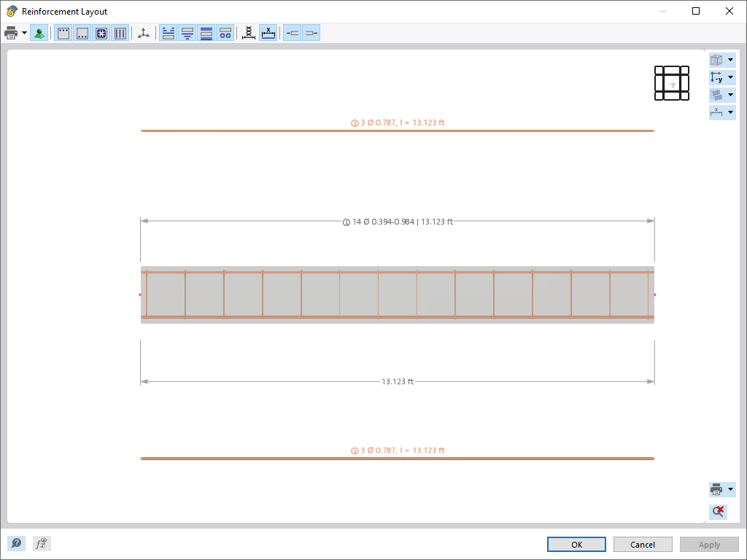Click the printer icon in the top toolbar

point(11,33)
